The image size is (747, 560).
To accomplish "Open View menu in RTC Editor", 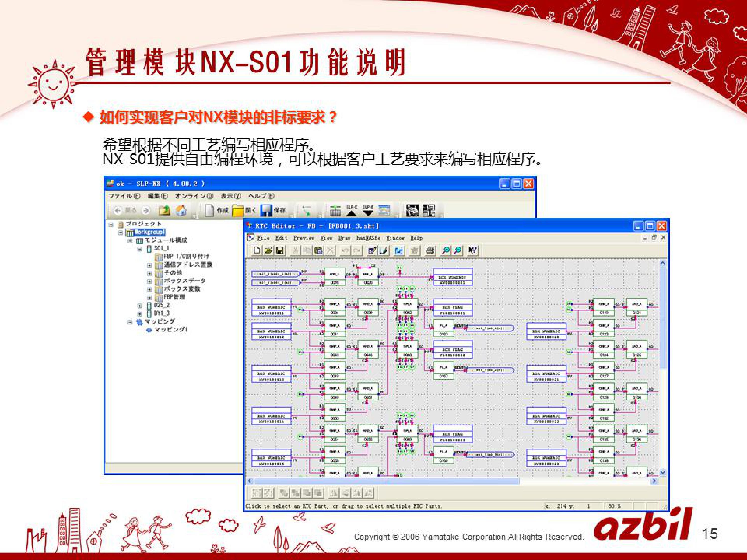I will click(326, 238).
